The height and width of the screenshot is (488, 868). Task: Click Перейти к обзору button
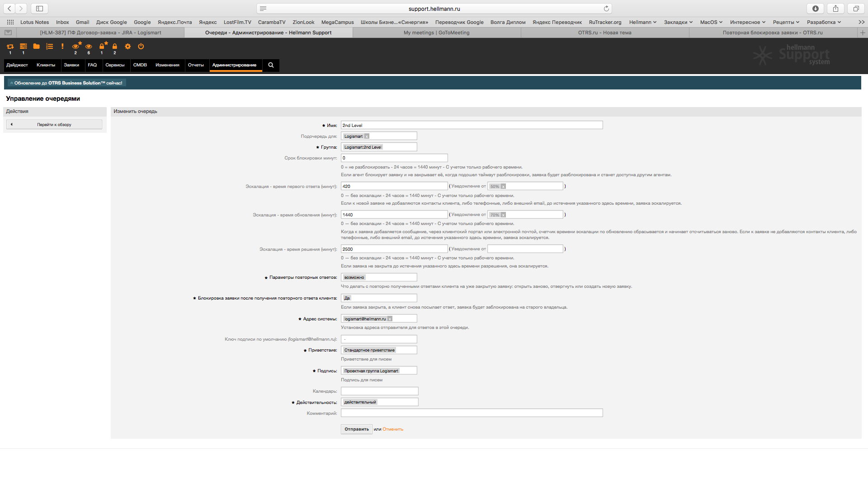pyautogui.click(x=54, y=125)
